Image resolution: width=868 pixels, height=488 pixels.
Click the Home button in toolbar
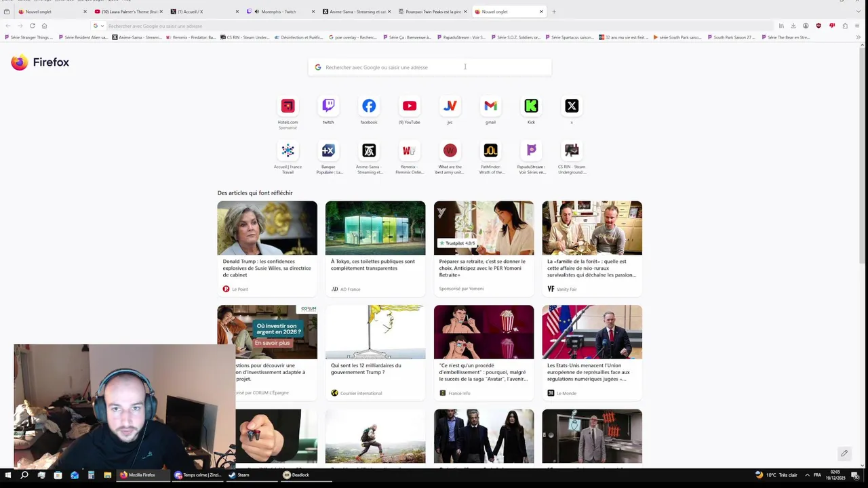(44, 26)
